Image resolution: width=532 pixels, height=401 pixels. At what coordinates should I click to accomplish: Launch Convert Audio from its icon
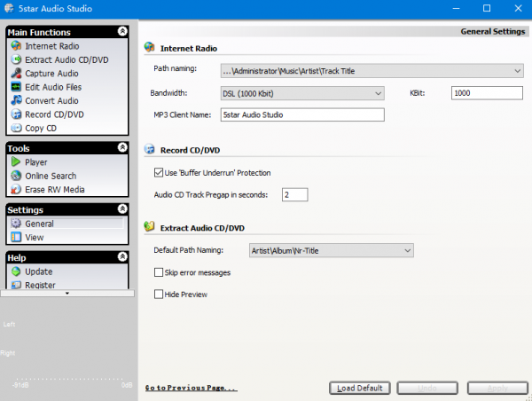coord(16,101)
